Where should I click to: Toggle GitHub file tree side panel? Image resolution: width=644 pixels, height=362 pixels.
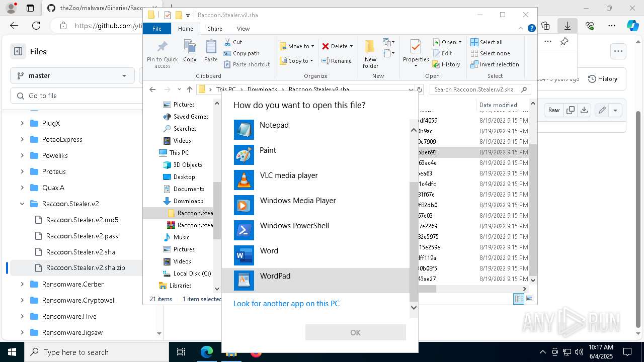click(18, 51)
